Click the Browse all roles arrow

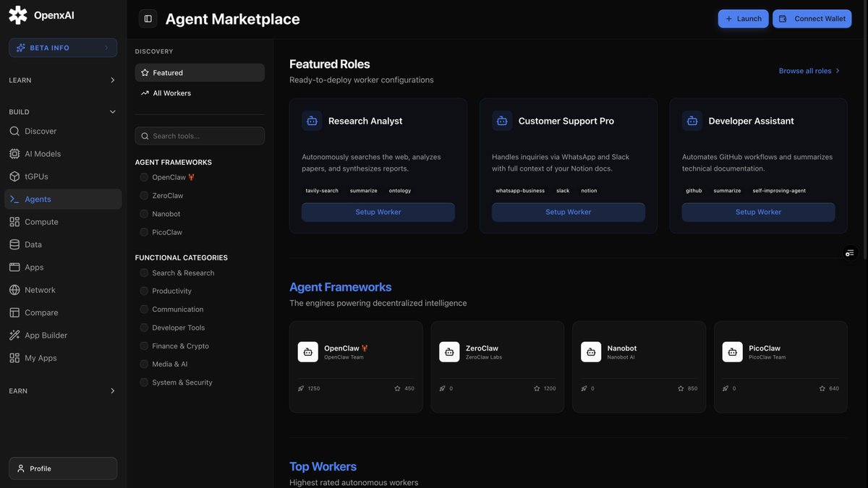[838, 71]
